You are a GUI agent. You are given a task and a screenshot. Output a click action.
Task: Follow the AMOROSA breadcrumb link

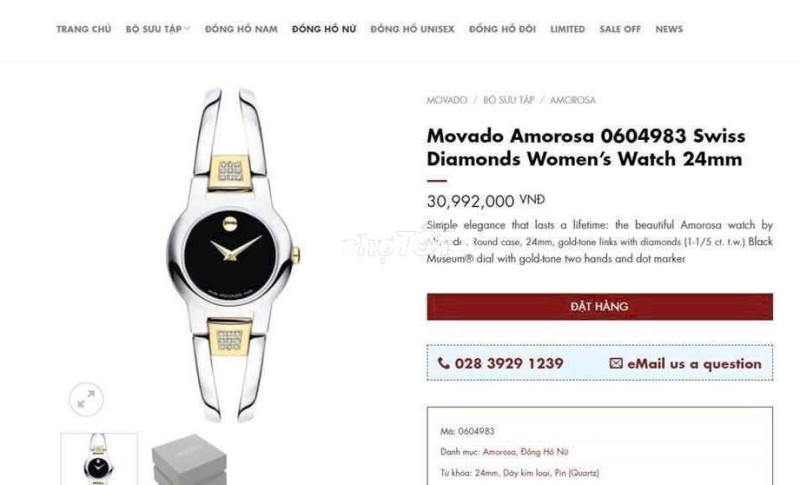(572, 100)
